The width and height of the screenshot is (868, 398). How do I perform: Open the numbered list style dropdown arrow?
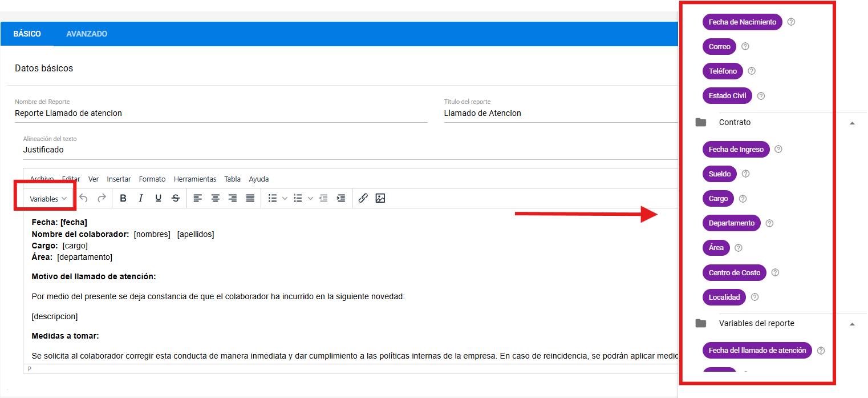[310, 198]
